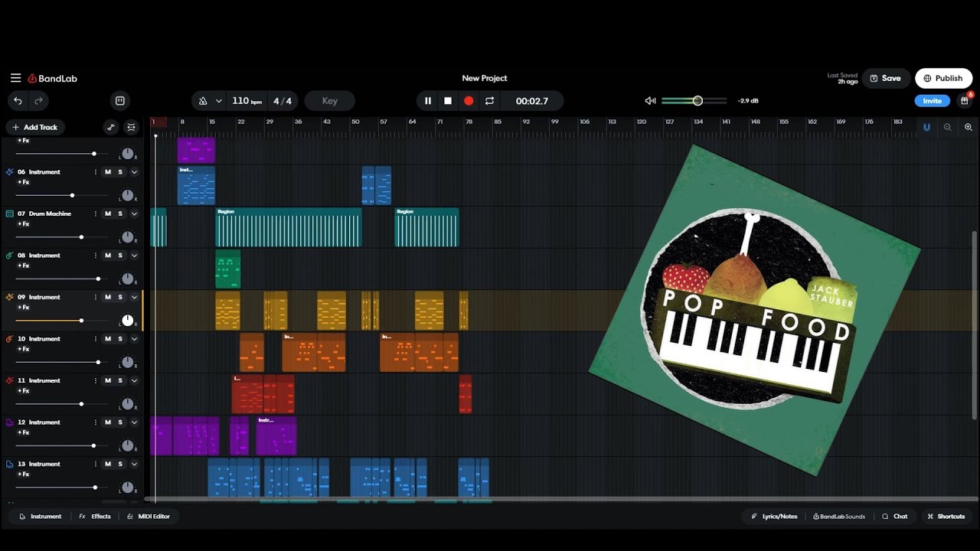Click the 13 Instrument piano icon
Viewport: 980px width, 551px height.
click(x=10, y=464)
